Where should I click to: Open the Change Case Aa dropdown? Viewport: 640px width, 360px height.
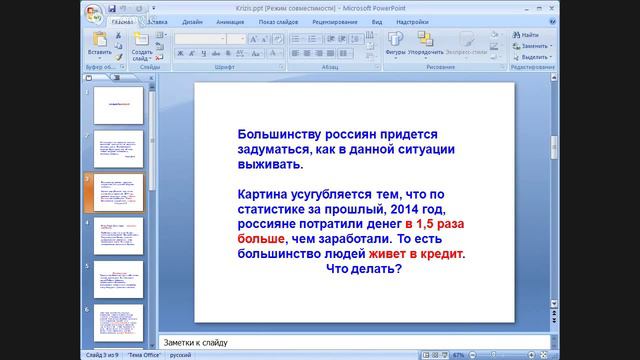(256, 53)
